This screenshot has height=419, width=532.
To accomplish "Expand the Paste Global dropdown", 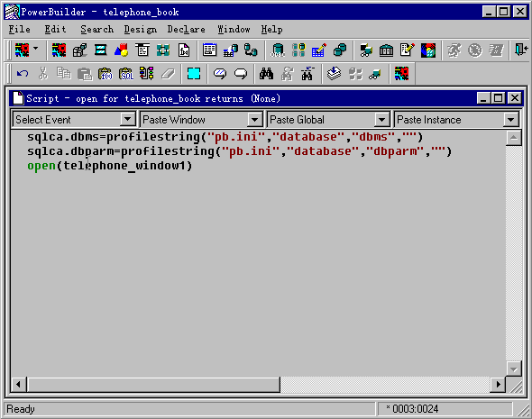I will tap(381, 119).
